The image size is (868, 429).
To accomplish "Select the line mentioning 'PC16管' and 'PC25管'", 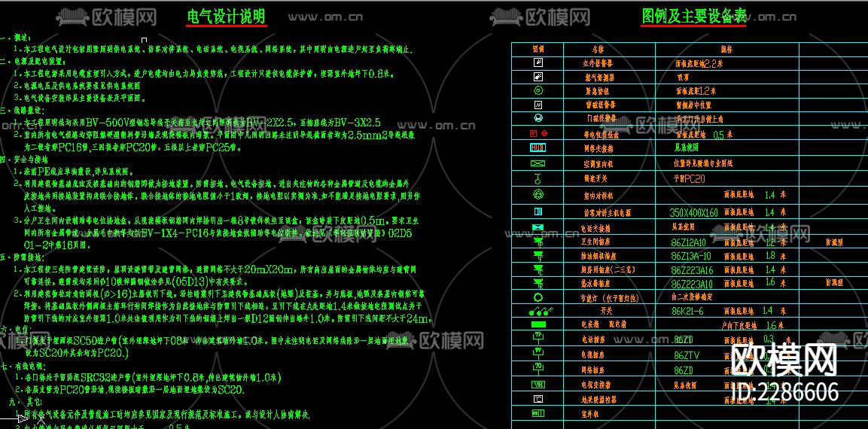I will 131,148.
